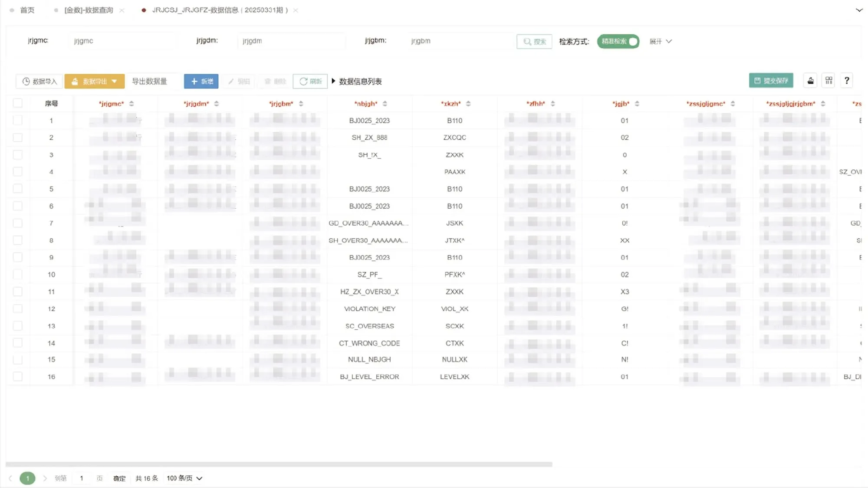Close the JRJCSJ_JRJGFZ data tab

(x=296, y=10)
